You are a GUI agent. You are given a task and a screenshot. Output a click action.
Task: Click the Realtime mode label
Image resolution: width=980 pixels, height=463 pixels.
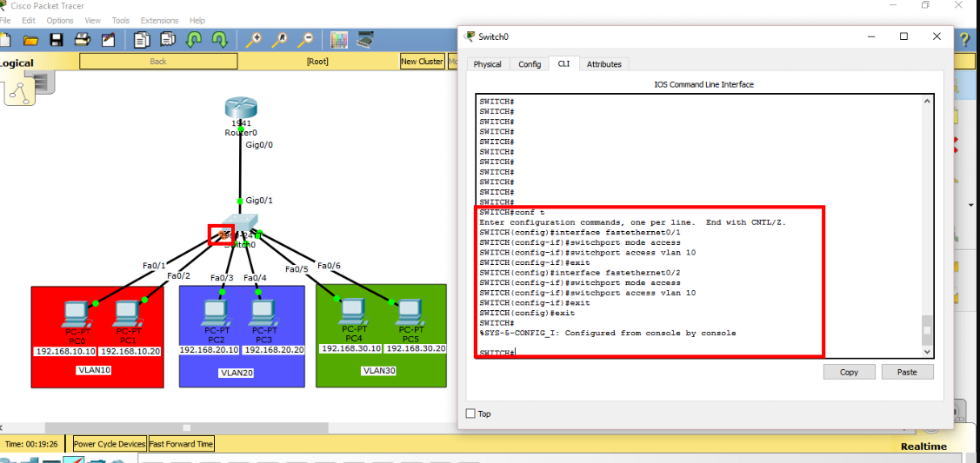point(923,446)
